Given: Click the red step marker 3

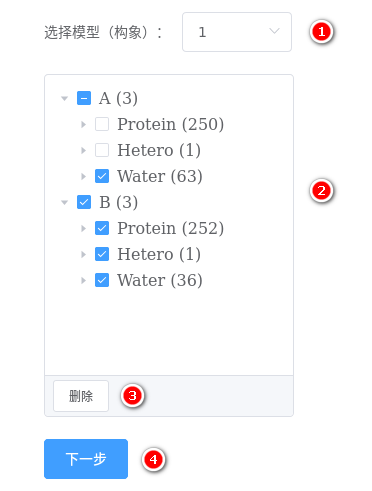Looking at the screenshot, I should click(132, 396).
